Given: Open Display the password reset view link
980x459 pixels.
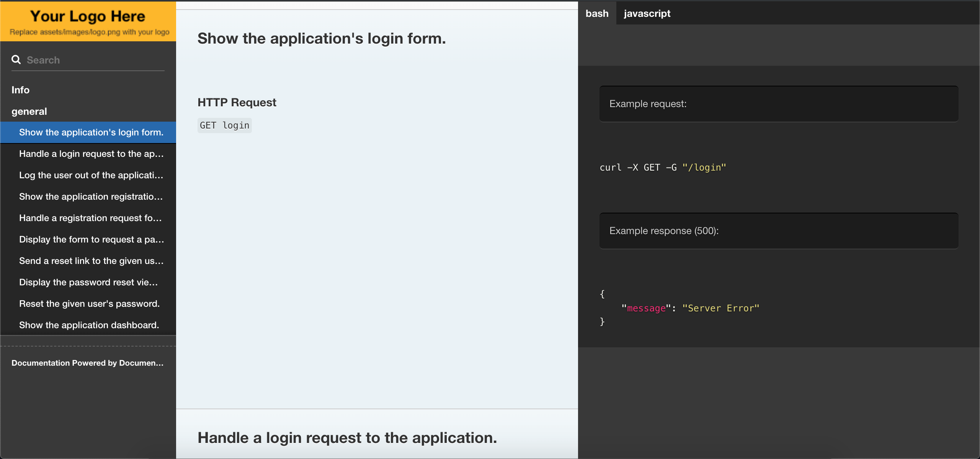Looking at the screenshot, I should coord(88,282).
